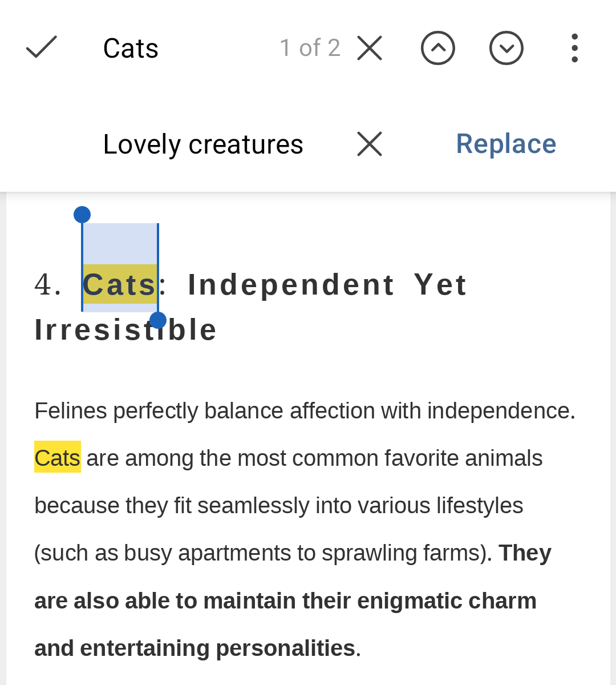Screen dimensions: 616x685
Task: Tap the 'Lovely creatures' replacement field
Action: coord(202,144)
